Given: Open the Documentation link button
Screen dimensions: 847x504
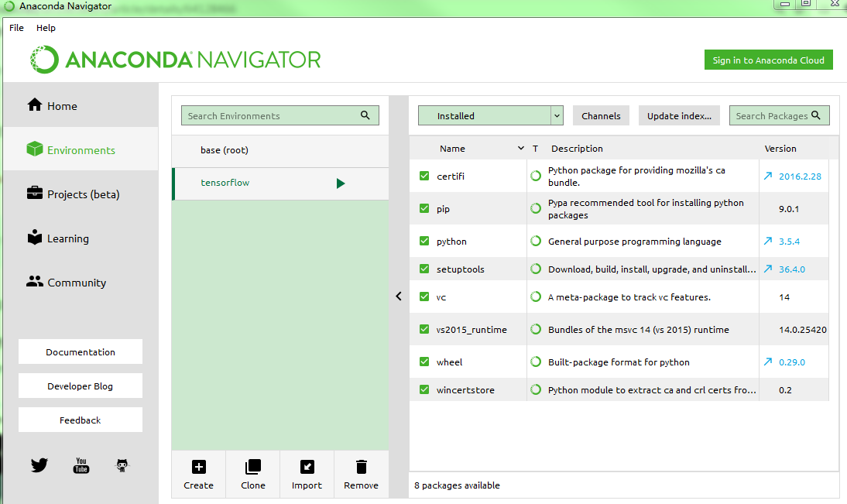Looking at the screenshot, I should 81,351.
